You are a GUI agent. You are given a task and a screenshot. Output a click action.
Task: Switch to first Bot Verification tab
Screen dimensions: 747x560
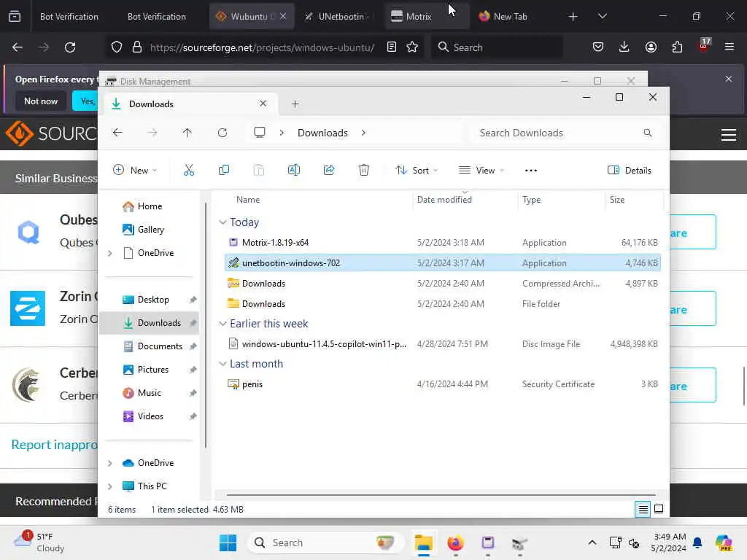point(69,16)
